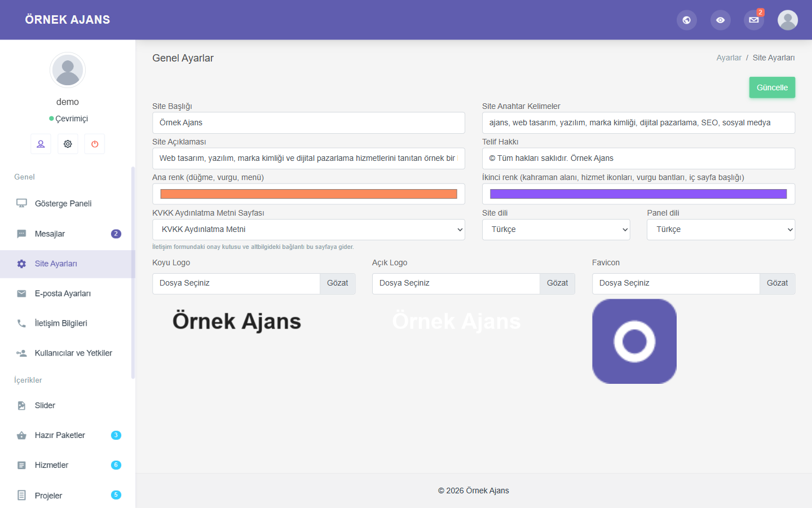Open the orange Ana renk color picker

pyautogui.click(x=308, y=194)
